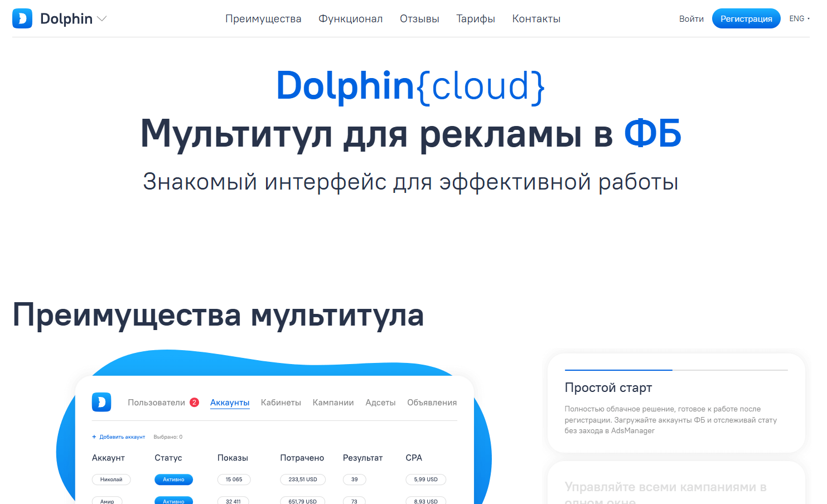This screenshot has width=827, height=504.
Task: Click the Dolphin logo icon in header
Action: point(22,18)
